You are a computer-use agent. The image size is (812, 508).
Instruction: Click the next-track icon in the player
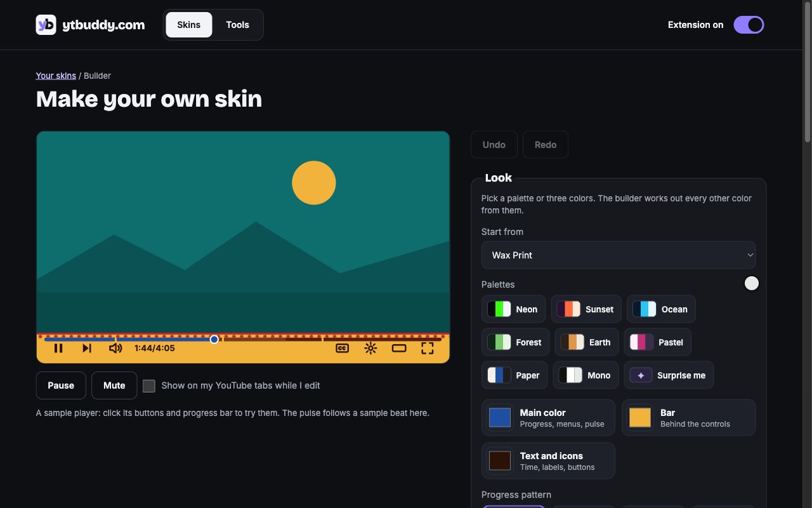87,348
